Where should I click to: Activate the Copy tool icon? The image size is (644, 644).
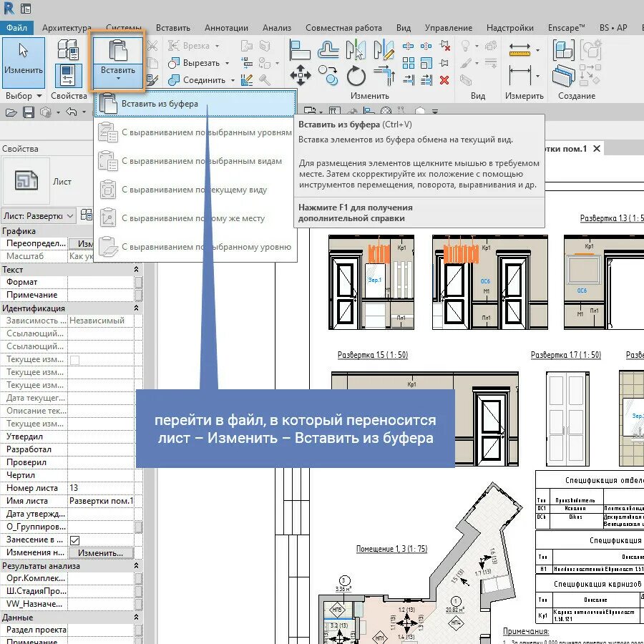(328, 76)
